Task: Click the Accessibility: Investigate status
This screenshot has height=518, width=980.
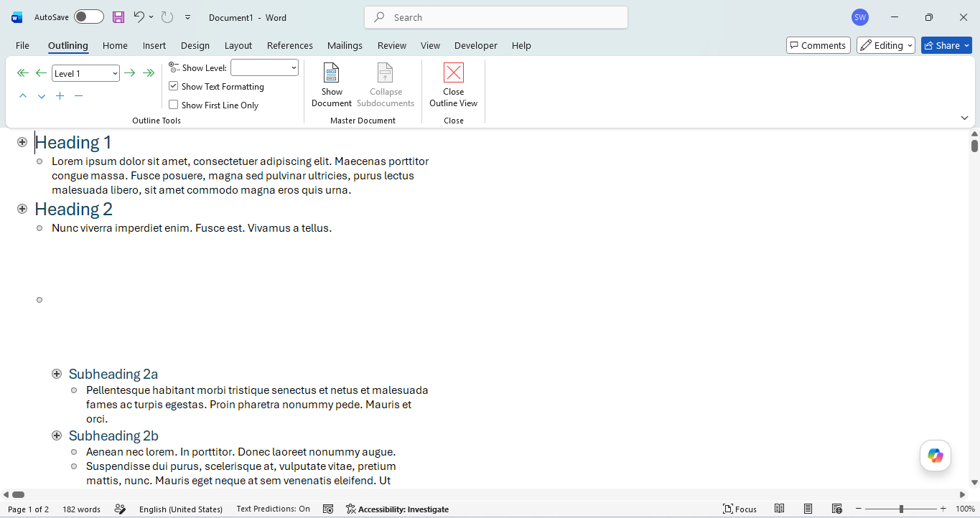Action: coord(397,509)
